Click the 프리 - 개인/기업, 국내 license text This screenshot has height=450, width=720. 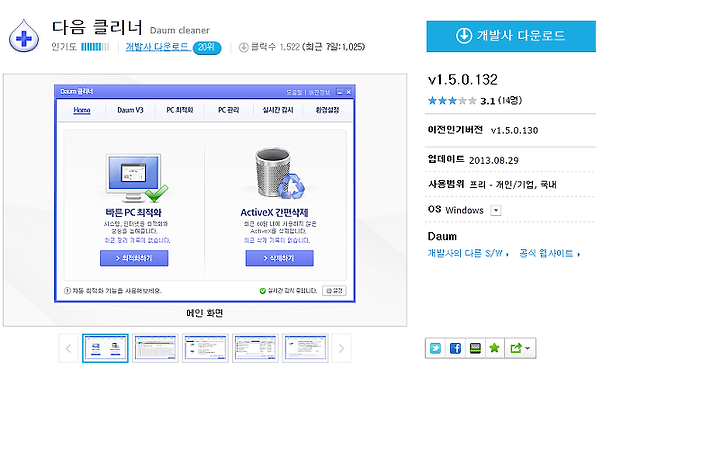513,185
